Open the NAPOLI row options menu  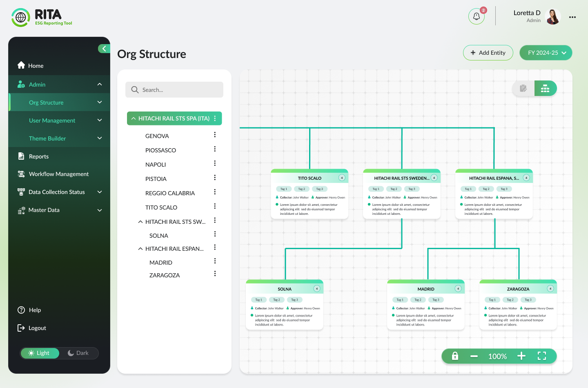(x=215, y=163)
